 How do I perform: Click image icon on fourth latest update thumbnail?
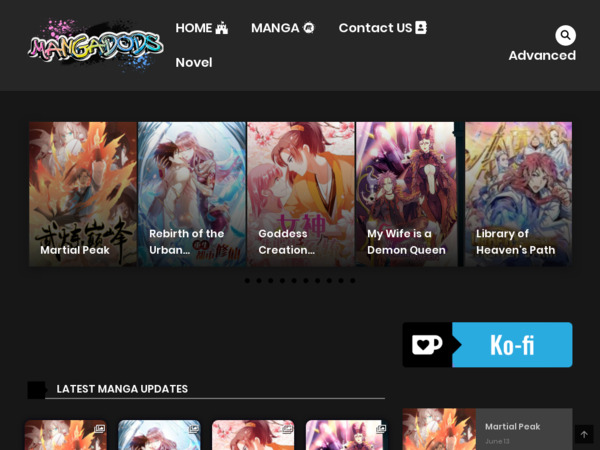(381, 429)
